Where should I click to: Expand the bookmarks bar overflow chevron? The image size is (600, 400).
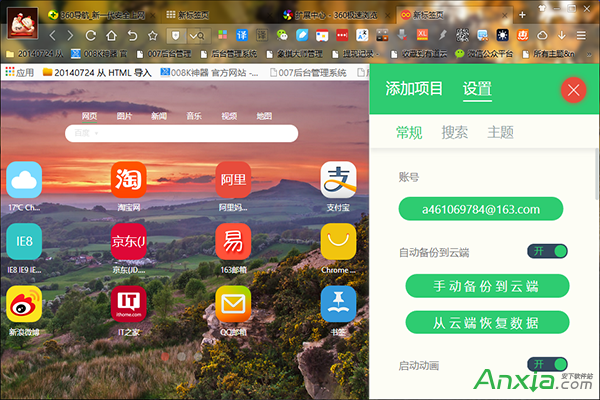tap(589, 54)
